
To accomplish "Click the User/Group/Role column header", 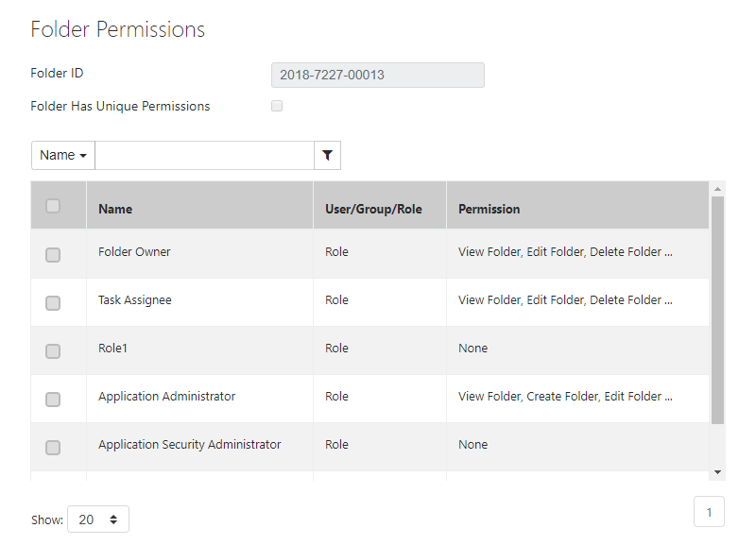I will 373,209.
